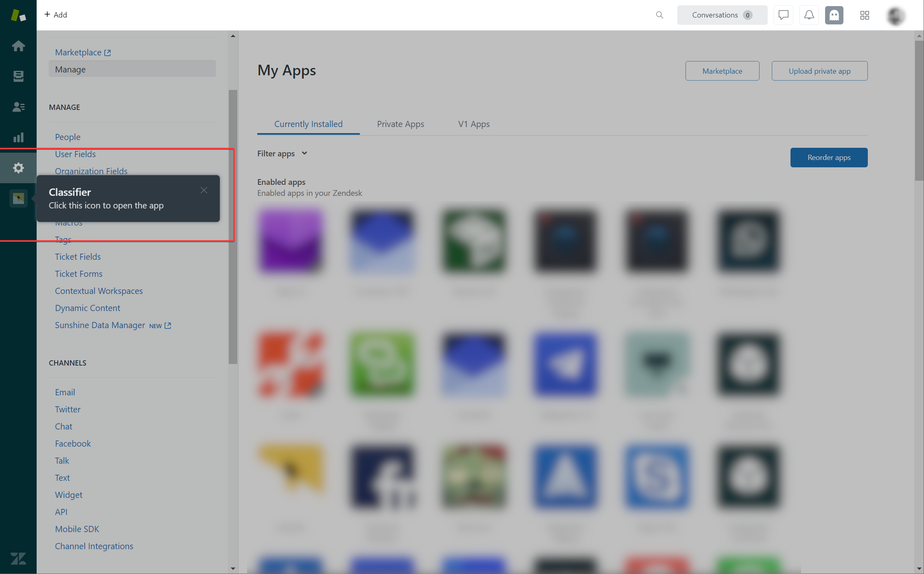The height and width of the screenshot is (574, 924).
Task: Click the main page scrollbar thumb
Action: 919,110
